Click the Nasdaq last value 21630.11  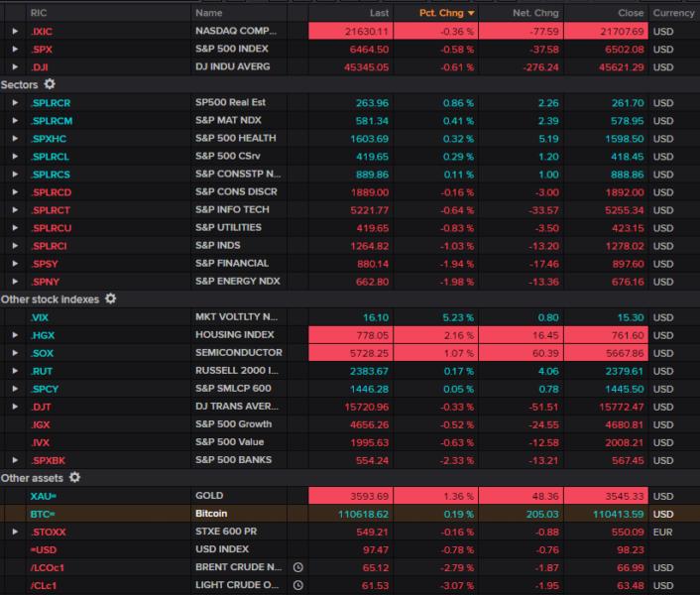pyautogui.click(x=367, y=32)
